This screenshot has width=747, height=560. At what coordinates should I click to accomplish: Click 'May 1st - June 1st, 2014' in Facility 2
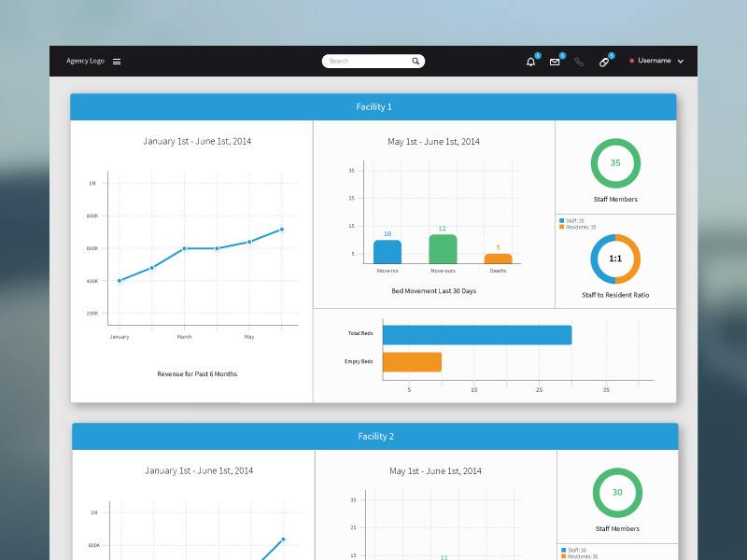pos(435,471)
